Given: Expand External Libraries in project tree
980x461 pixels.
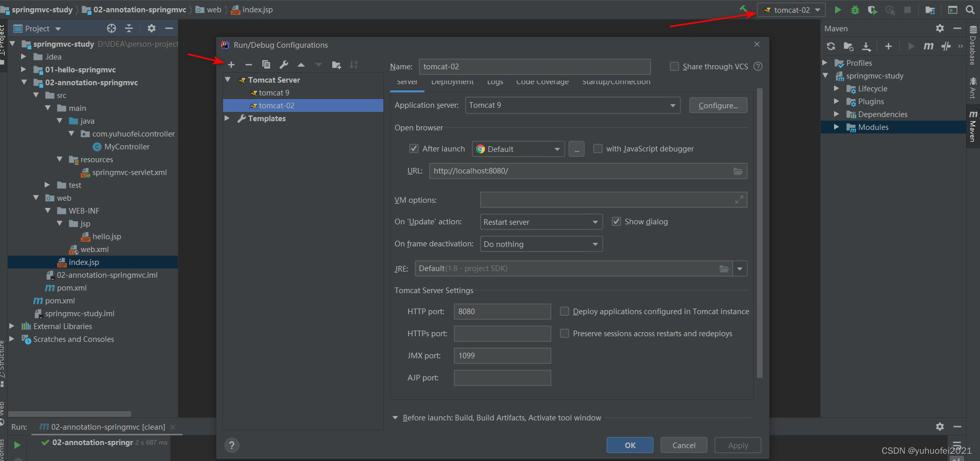Looking at the screenshot, I should (x=12, y=326).
